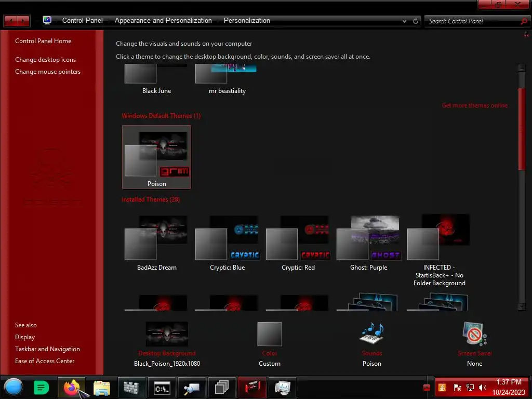Open address bar history dropdown arrow
This screenshot has width=532, height=399.
click(x=404, y=21)
